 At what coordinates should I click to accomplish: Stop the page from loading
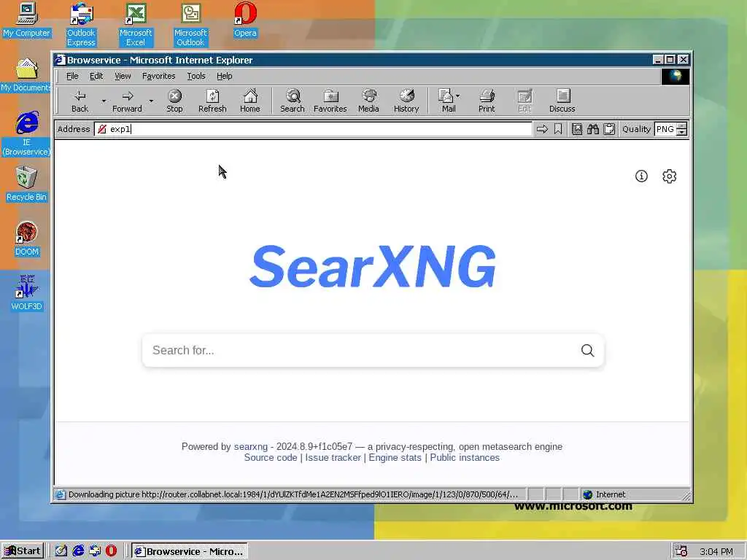(x=174, y=101)
